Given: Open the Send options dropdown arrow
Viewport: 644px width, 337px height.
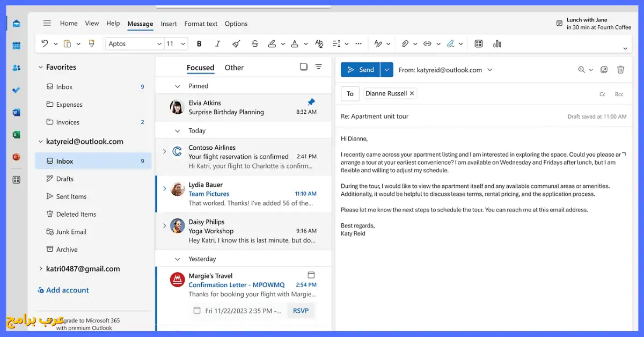Looking at the screenshot, I should 387,70.
